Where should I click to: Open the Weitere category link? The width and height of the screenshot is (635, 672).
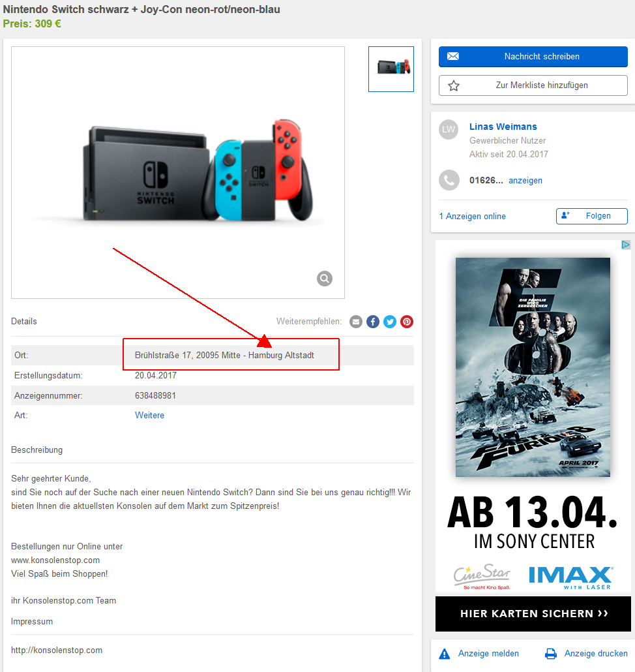coord(149,415)
